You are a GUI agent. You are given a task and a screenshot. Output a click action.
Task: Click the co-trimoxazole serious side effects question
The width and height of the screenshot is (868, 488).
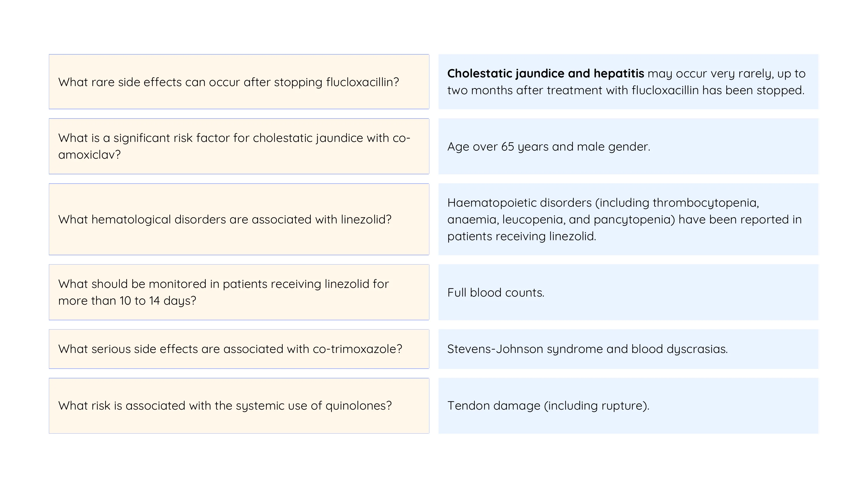[230, 349]
